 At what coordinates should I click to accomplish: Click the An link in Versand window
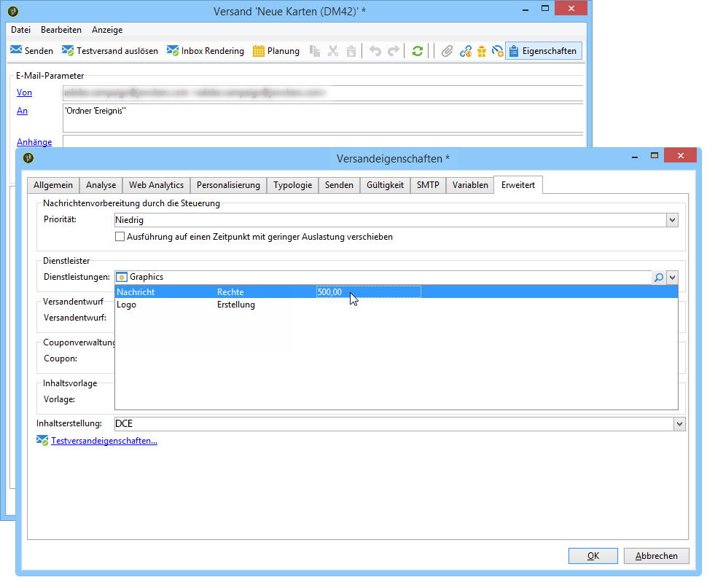click(x=22, y=111)
